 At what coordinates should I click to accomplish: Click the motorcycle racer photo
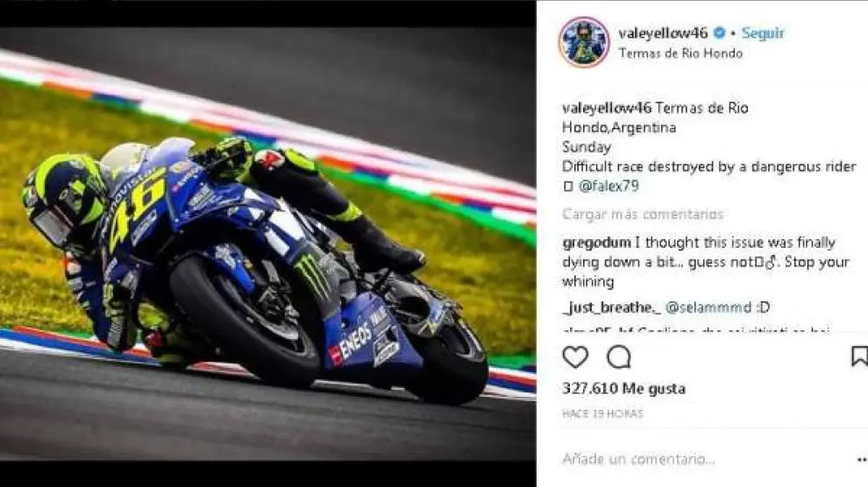click(268, 243)
